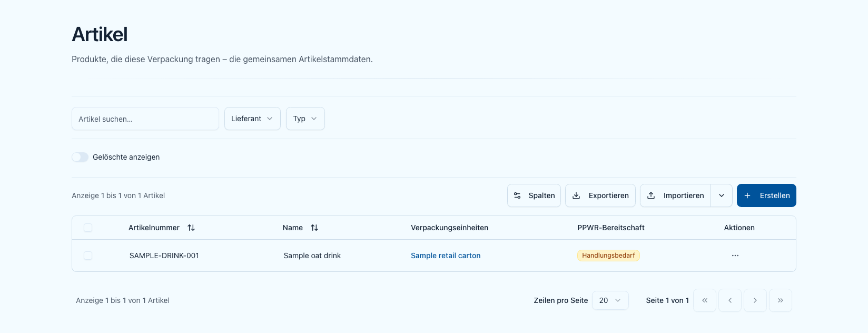Screen dimensions: 868x333
Task: Focus the Artikel suchen search field
Action: 145,119
